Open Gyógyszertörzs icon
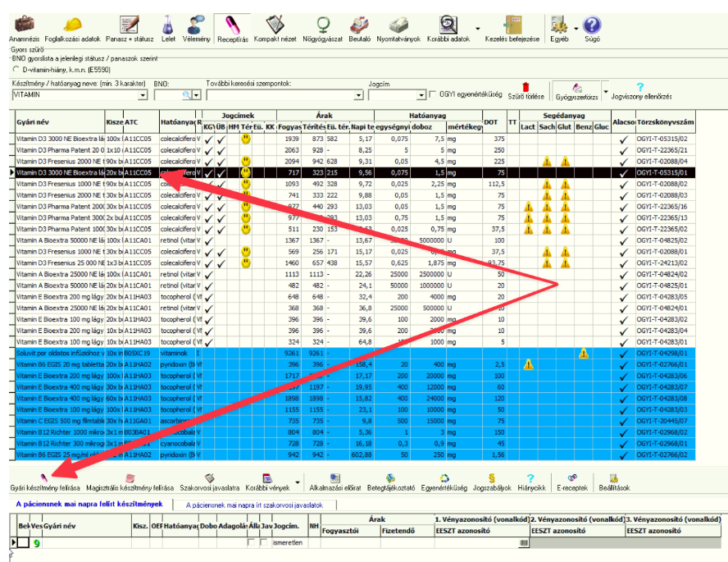This screenshot has width=728, height=562. tap(576, 87)
